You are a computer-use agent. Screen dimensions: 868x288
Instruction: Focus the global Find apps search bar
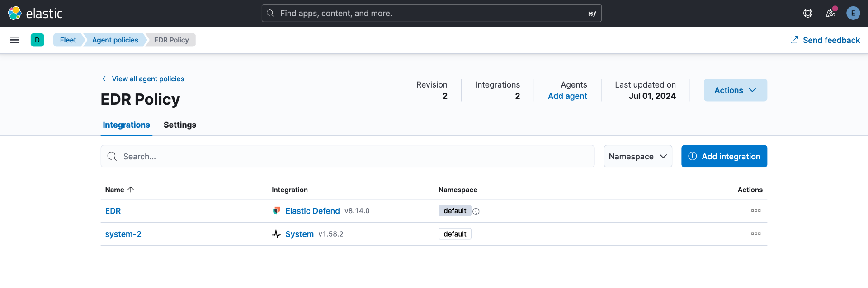click(432, 13)
